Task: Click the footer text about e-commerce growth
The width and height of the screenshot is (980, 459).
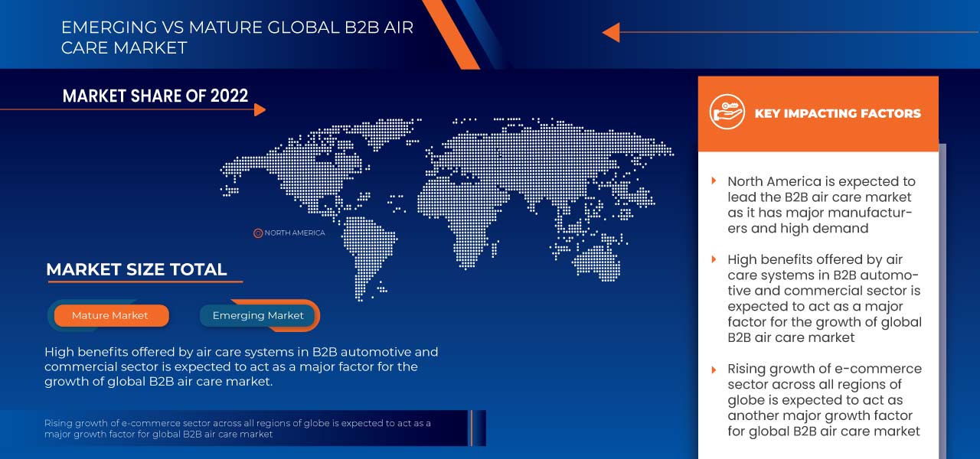Action: point(237,428)
